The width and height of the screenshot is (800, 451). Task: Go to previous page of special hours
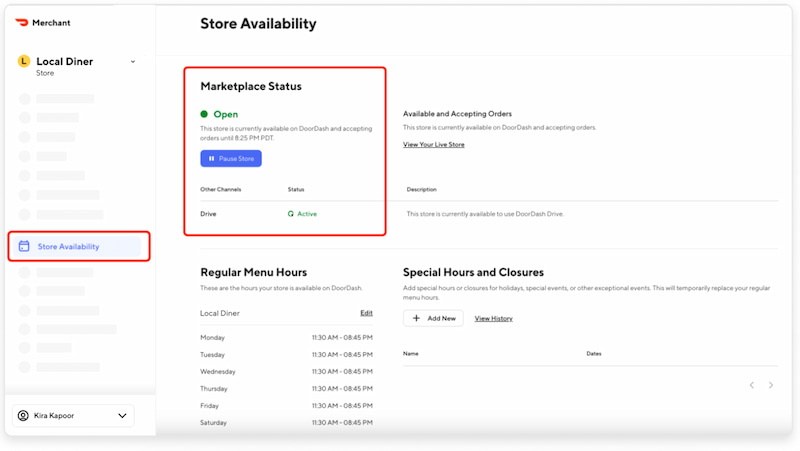coord(750,385)
